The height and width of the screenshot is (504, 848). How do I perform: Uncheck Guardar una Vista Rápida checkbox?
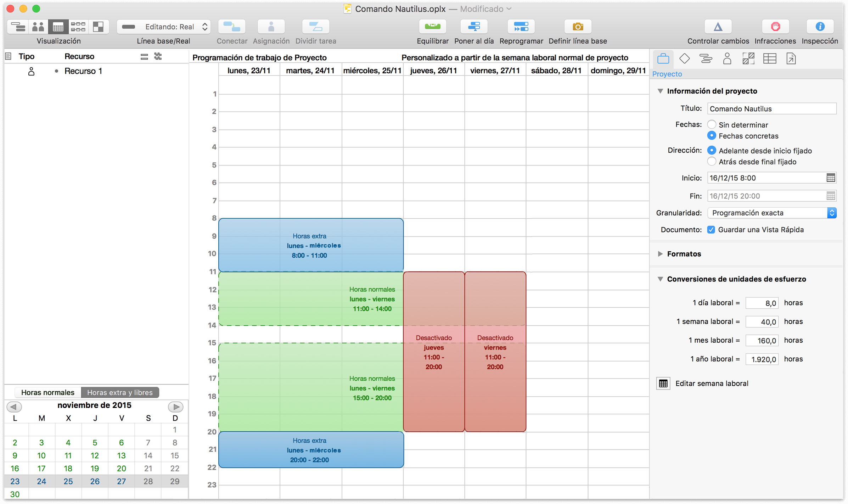pos(711,230)
